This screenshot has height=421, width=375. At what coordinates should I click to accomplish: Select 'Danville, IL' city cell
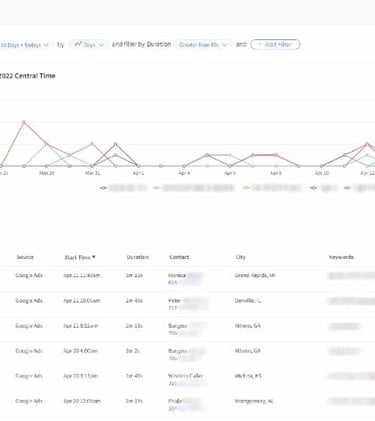(x=248, y=301)
